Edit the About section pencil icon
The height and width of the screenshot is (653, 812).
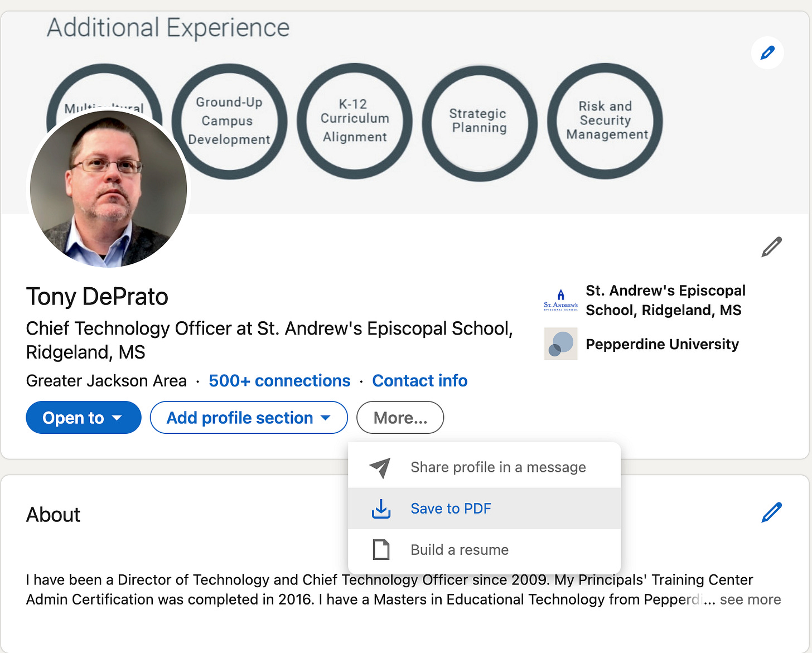click(x=772, y=512)
